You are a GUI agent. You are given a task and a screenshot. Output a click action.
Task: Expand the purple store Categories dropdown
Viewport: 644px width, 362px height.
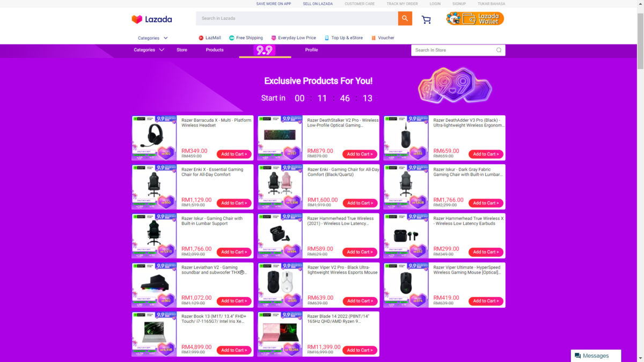click(149, 50)
